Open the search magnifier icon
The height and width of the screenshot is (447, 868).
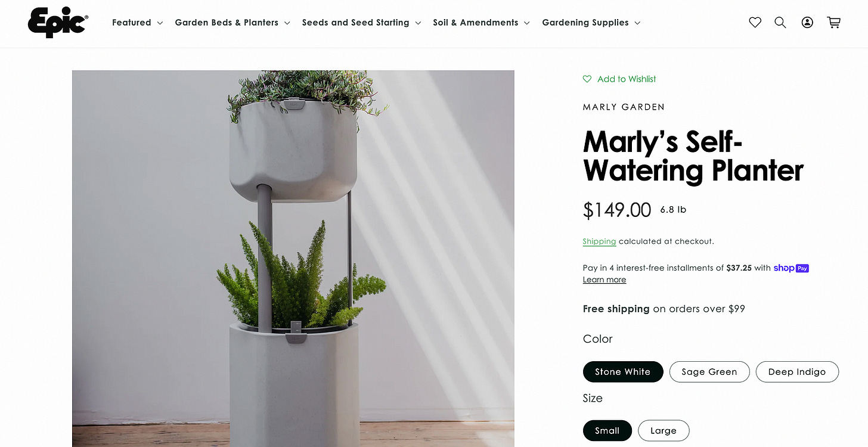780,23
